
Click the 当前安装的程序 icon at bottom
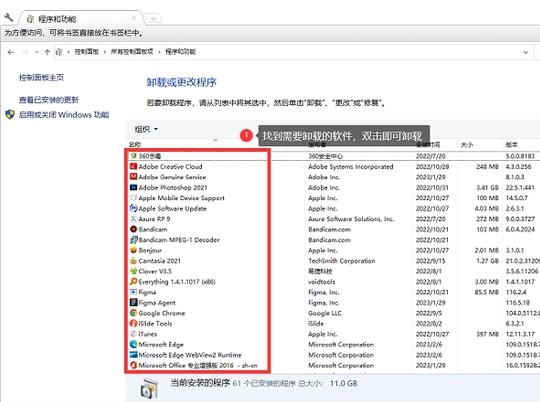[149, 388]
